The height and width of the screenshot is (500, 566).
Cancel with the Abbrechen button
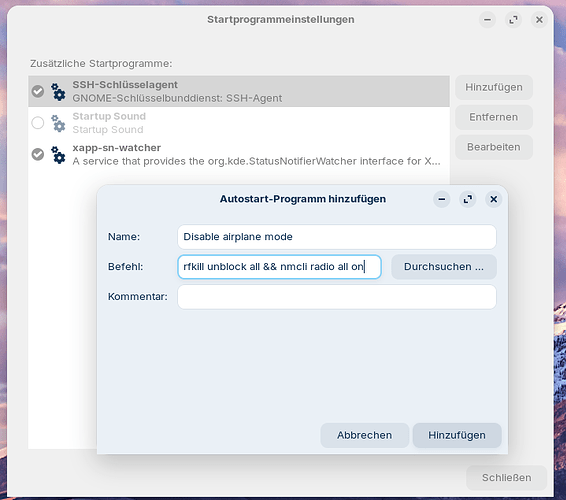tap(365, 435)
